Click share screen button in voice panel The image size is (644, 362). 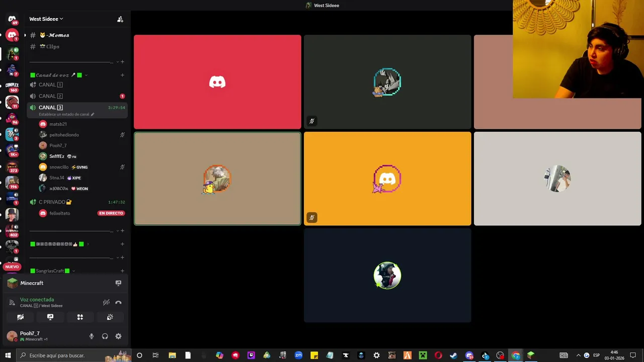pyautogui.click(x=50, y=317)
